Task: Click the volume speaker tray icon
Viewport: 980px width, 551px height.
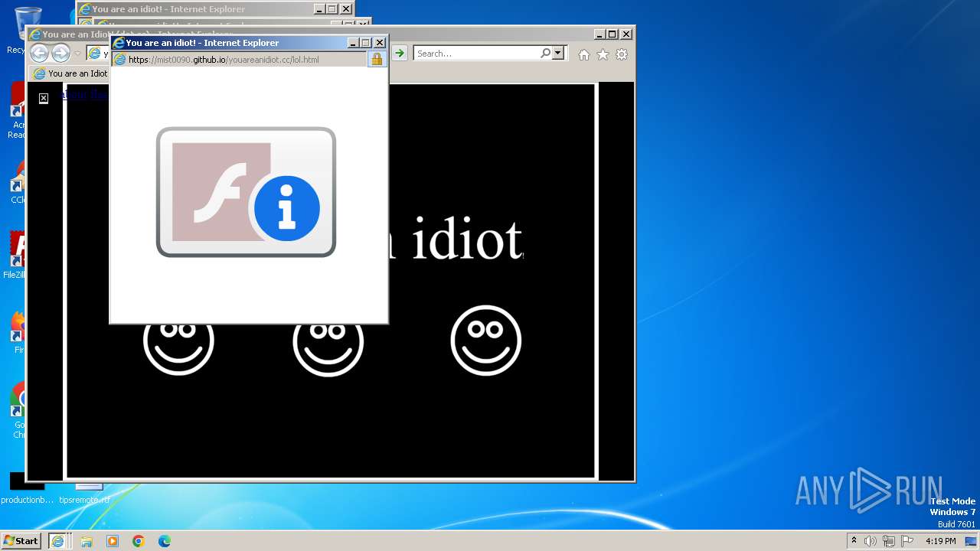Action: (x=871, y=541)
